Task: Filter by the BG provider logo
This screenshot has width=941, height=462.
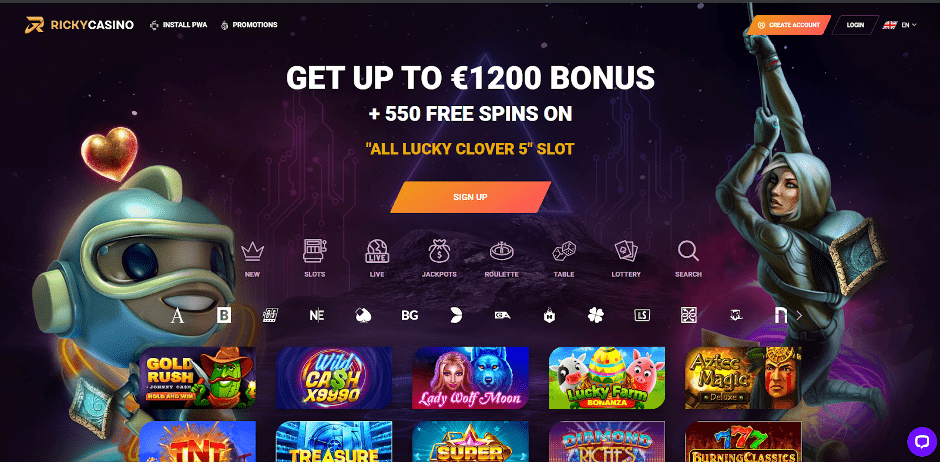Action: [409, 315]
